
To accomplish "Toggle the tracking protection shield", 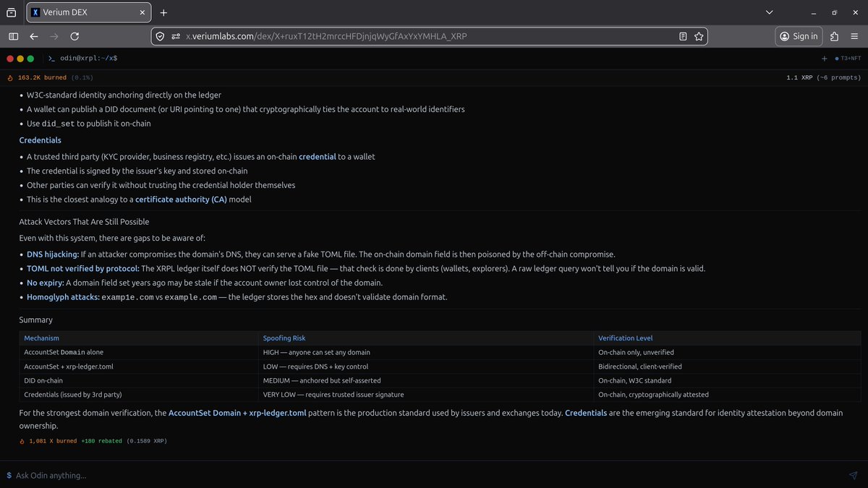I will 159,35.
